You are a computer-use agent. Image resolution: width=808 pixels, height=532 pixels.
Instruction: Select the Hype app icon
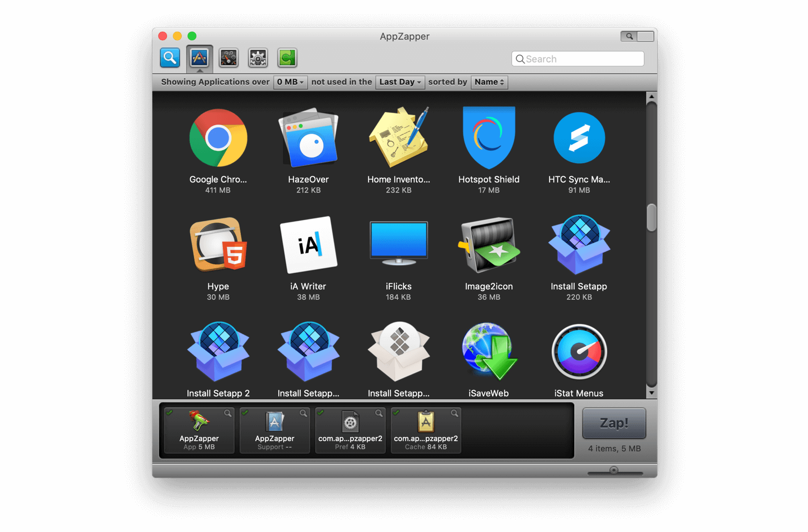pos(218,245)
